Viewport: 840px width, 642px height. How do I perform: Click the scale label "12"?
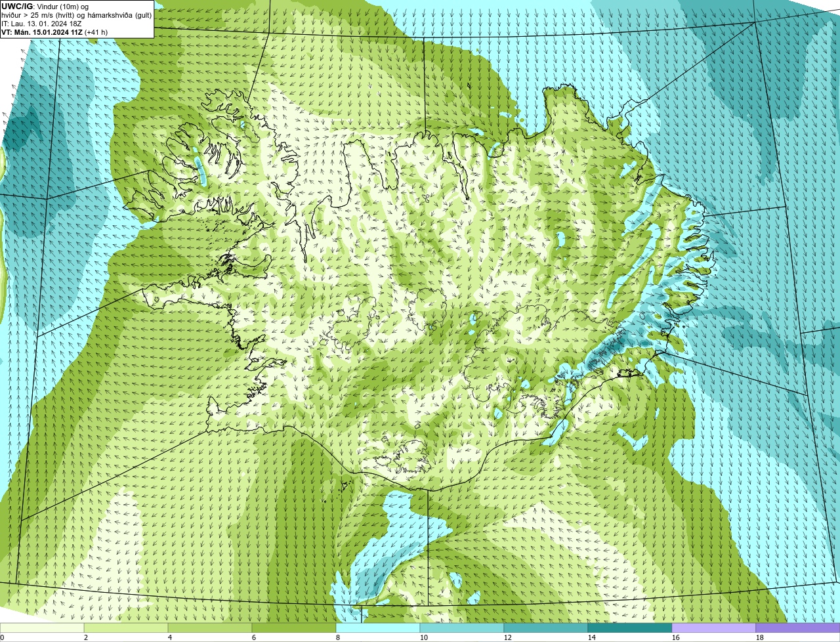point(508,637)
